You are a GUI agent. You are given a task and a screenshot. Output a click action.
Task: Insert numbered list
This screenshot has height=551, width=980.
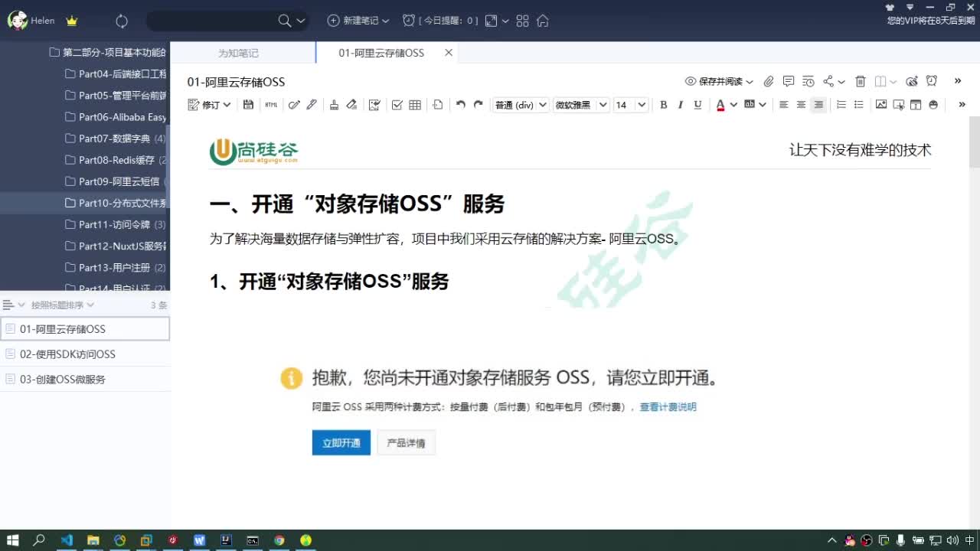click(x=841, y=105)
